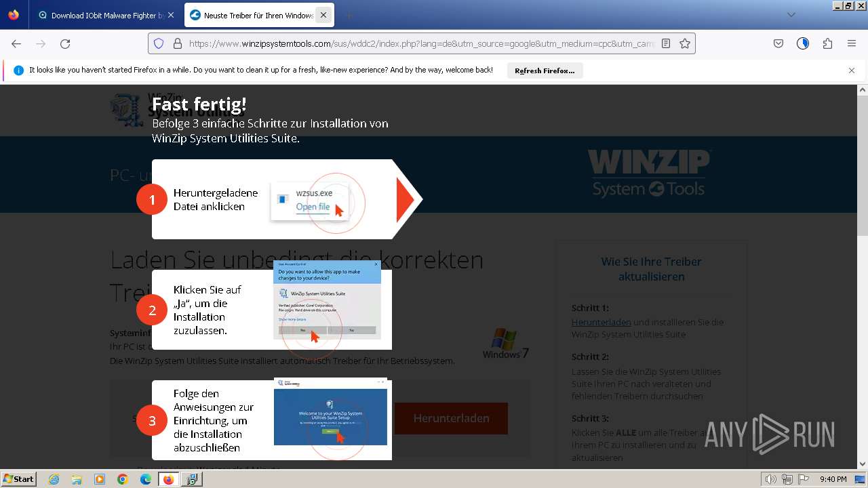Click the Fast fertig! heading
868x488 pixels.
[199, 104]
